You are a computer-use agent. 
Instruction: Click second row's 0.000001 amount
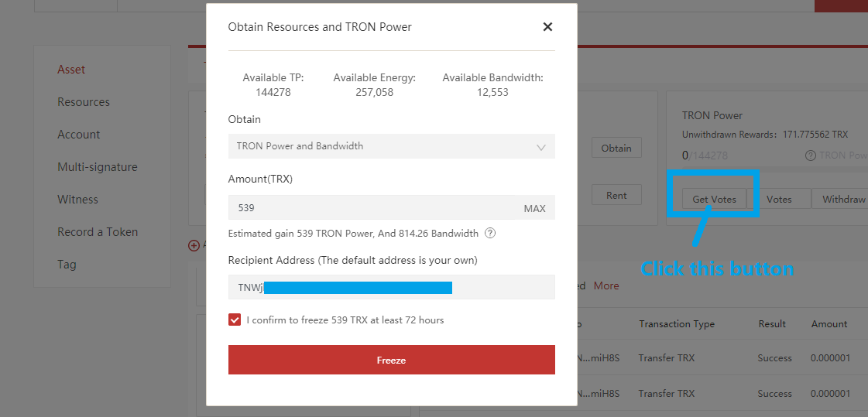click(830, 393)
